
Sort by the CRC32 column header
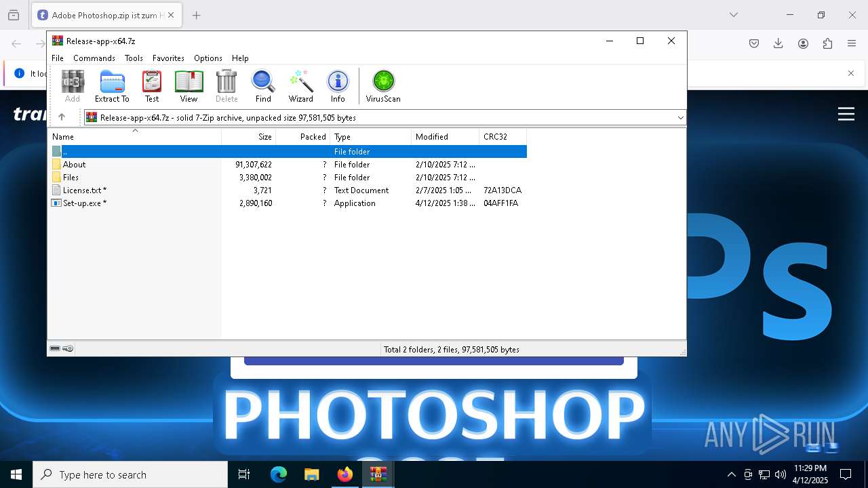pos(502,137)
